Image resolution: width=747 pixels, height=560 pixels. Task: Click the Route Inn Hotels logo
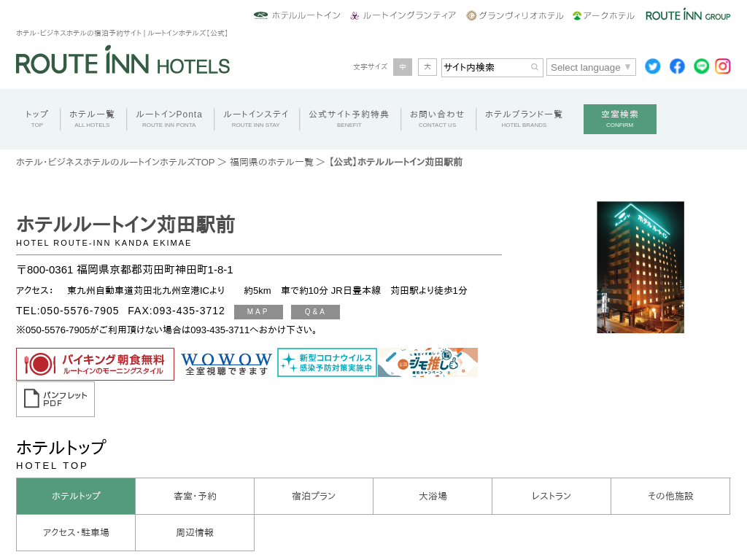(123, 61)
